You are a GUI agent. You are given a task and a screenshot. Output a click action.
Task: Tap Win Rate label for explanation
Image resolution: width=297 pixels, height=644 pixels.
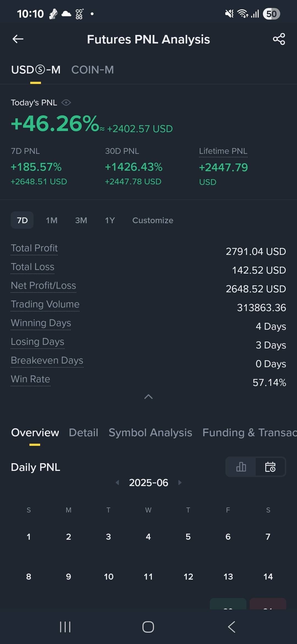coord(31,379)
